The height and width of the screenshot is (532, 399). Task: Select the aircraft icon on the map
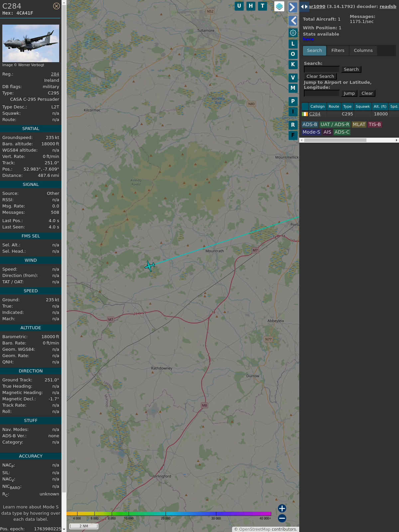(150, 266)
